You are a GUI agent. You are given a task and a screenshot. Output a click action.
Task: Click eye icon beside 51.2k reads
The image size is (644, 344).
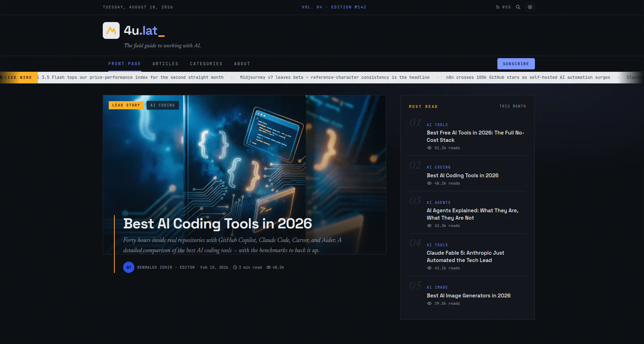click(x=429, y=148)
